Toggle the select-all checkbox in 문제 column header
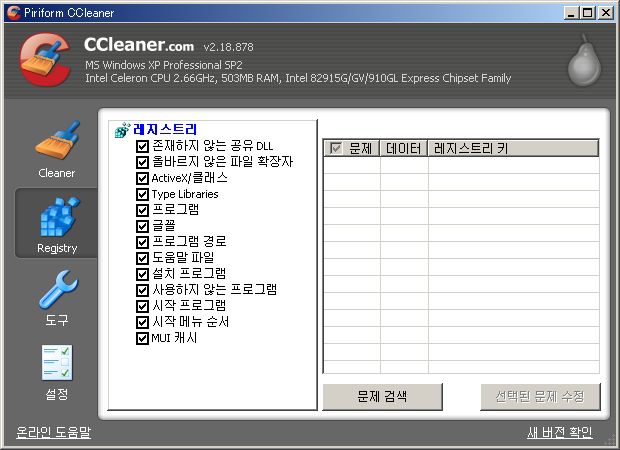The width and height of the screenshot is (620, 450). coord(336,148)
